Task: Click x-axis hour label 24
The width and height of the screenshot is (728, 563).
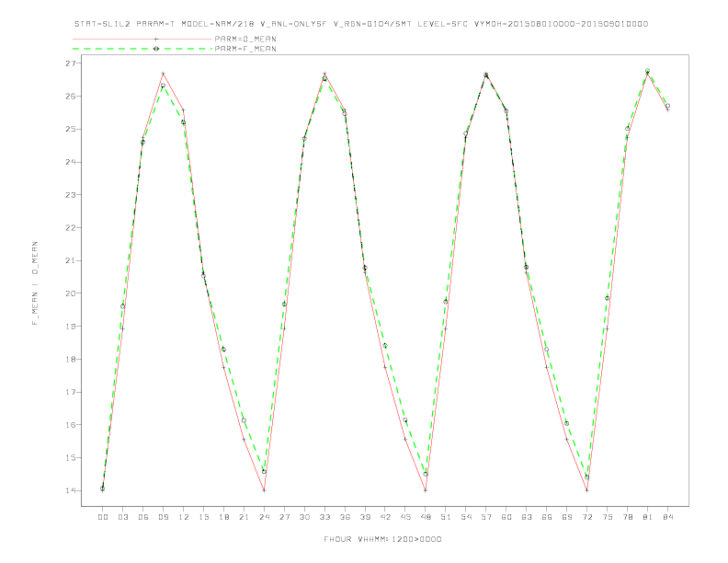Action: click(x=264, y=517)
